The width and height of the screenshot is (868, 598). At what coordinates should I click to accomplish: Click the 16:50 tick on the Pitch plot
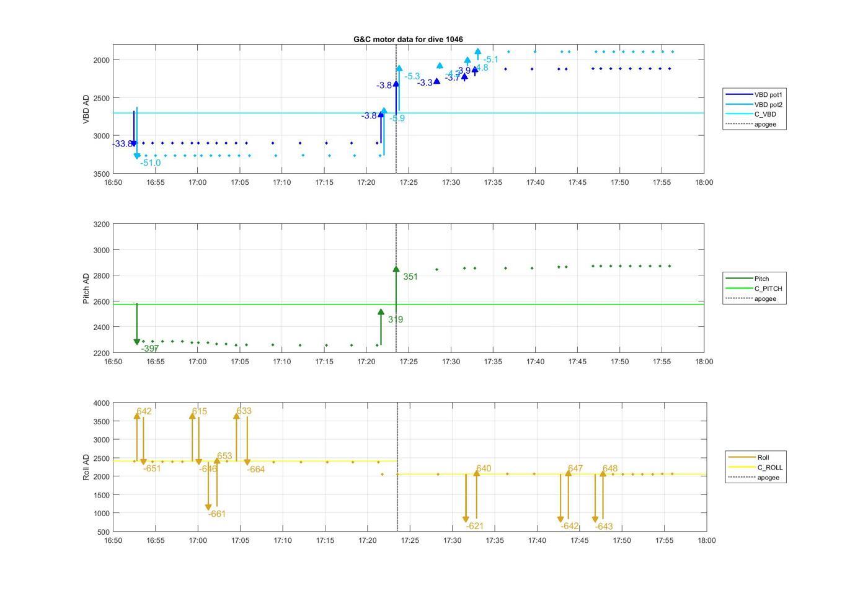pos(113,361)
